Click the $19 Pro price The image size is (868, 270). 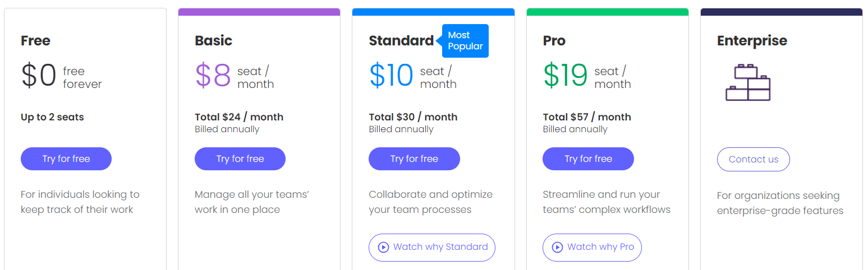click(x=565, y=76)
